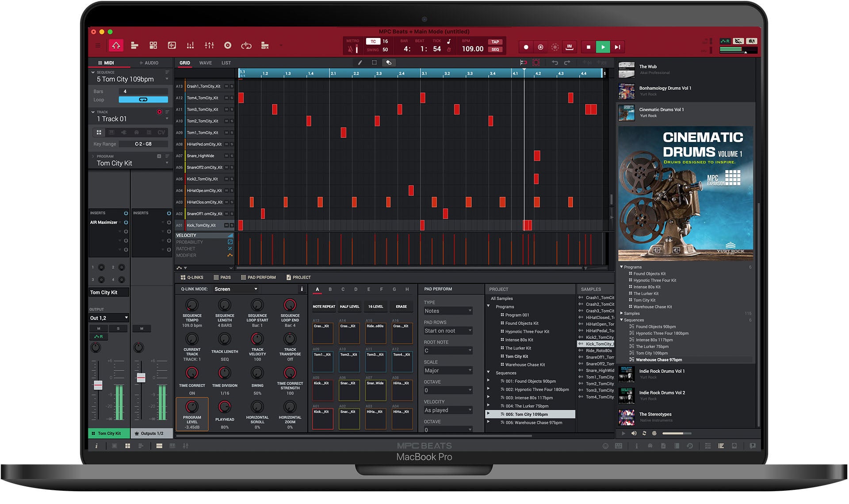Expand the Sequences list in the Project panel
Screen dimensions: 849x504
(492, 373)
